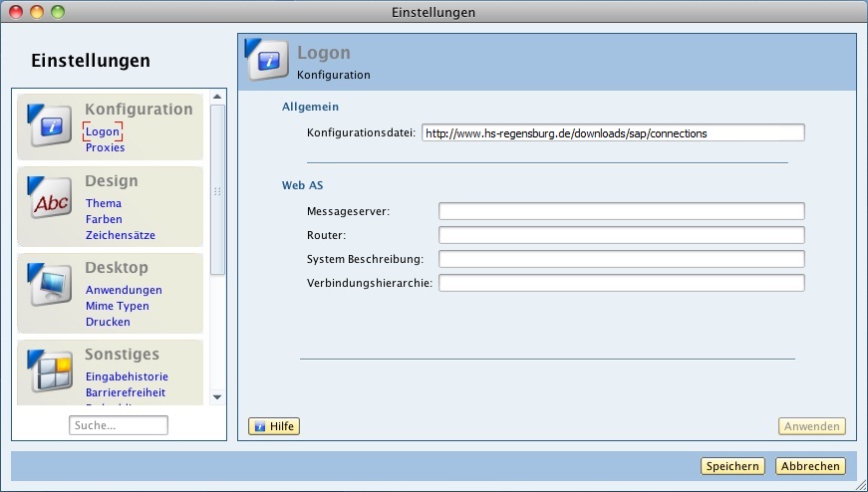868x492 pixels.
Task: Open Anwendungen under Desktop
Action: coord(124,290)
